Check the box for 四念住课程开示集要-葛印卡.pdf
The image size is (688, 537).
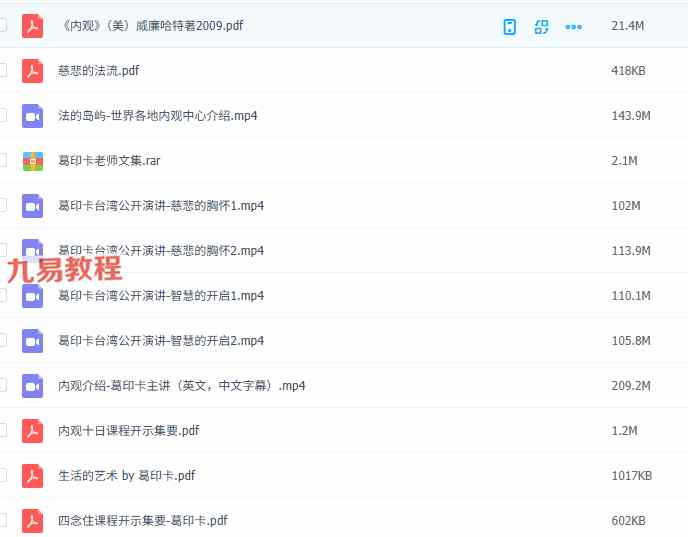click(3, 520)
